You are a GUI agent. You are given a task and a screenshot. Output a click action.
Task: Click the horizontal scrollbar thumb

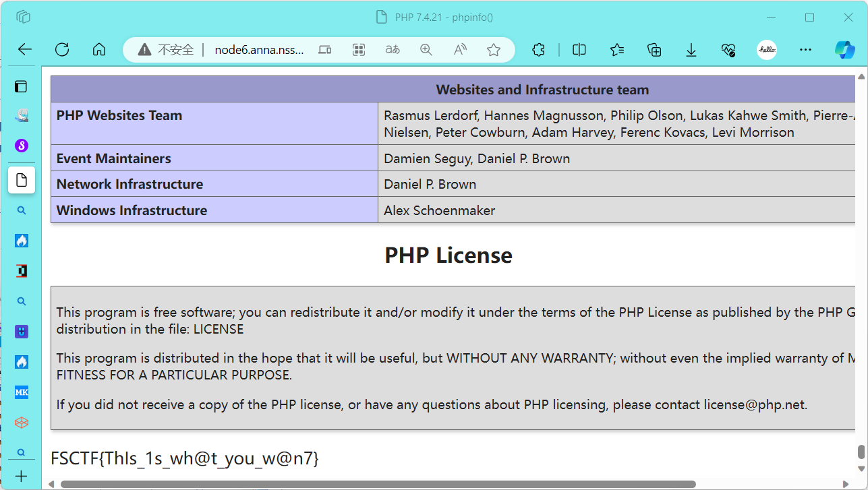click(378, 484)
